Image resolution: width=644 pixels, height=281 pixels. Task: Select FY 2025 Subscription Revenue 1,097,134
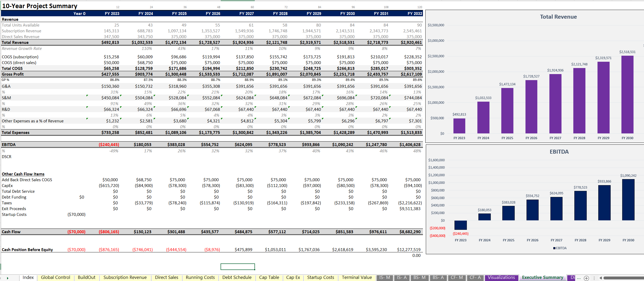point(177,31)
